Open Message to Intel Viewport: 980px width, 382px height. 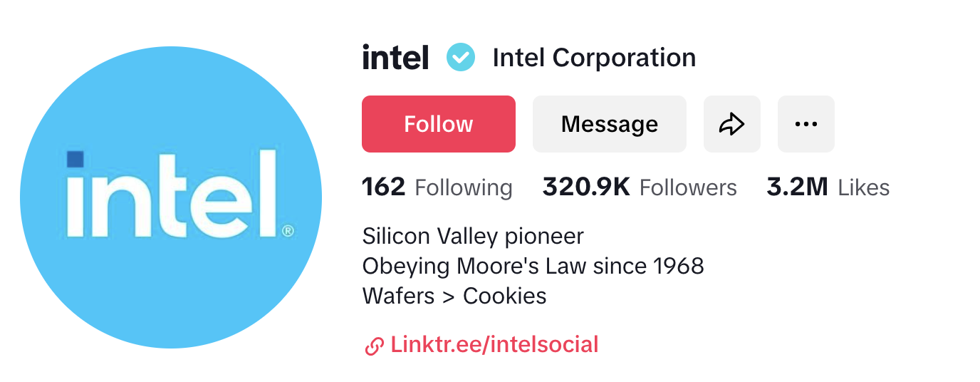[609, 124]
